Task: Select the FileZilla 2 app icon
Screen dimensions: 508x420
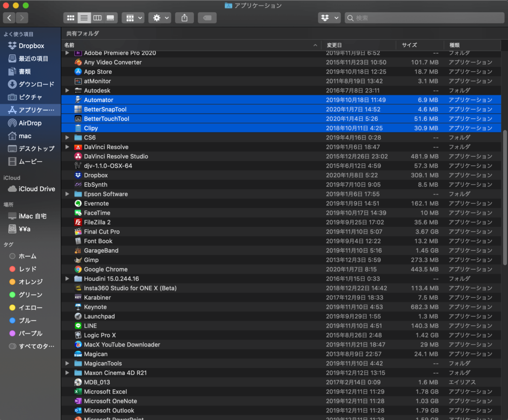Action: (78, 222)
